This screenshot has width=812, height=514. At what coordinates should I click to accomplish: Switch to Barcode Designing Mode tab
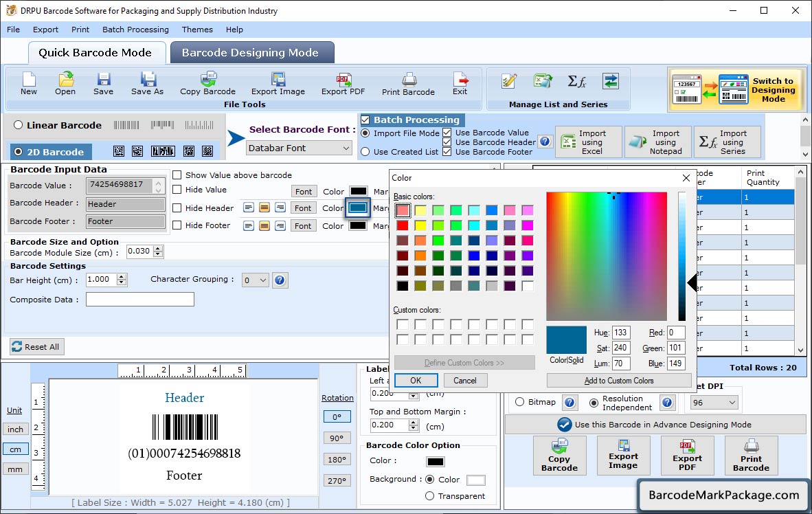tap(251, 53)
